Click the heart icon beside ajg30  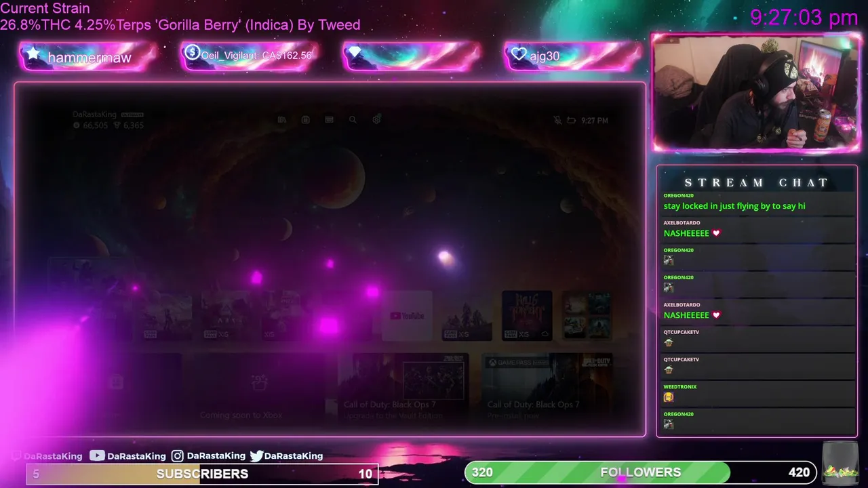pos(519,54)
